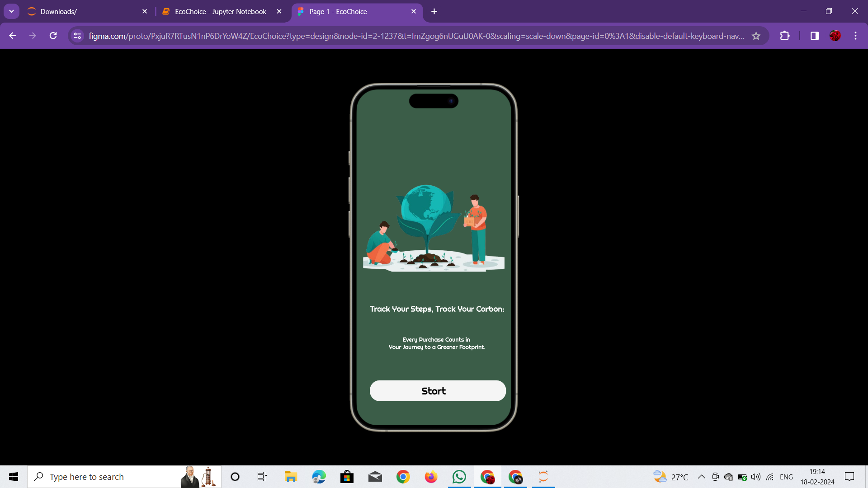Open WhatsApp from the taskbar
This screenshot has width=868, height=488.
click(x=459, y=477)
